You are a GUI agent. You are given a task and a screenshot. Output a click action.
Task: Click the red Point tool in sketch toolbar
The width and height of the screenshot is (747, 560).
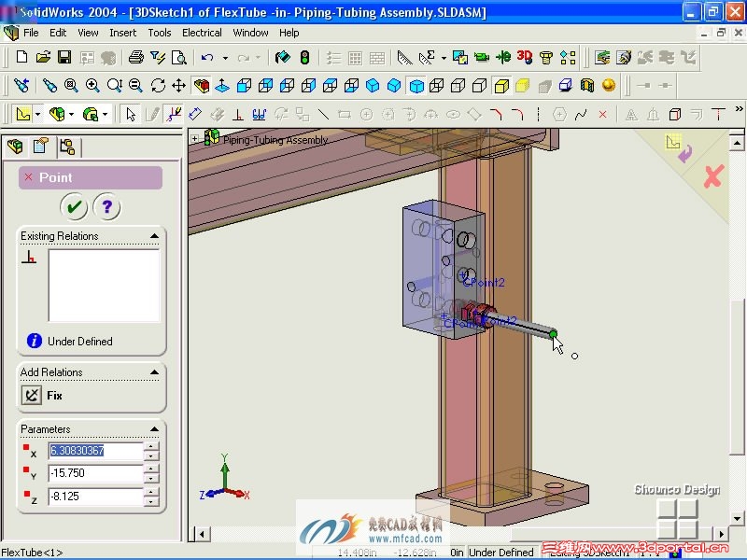(602, 114)
